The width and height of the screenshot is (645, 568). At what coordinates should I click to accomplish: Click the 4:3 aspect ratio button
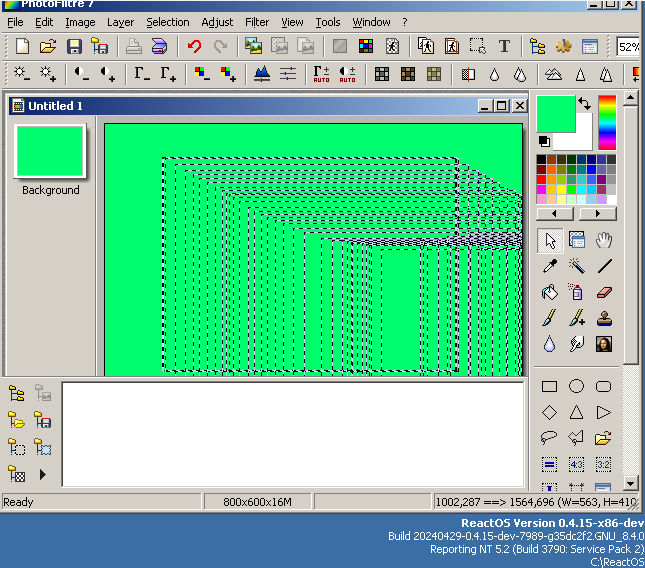click(x=577, y=464)
